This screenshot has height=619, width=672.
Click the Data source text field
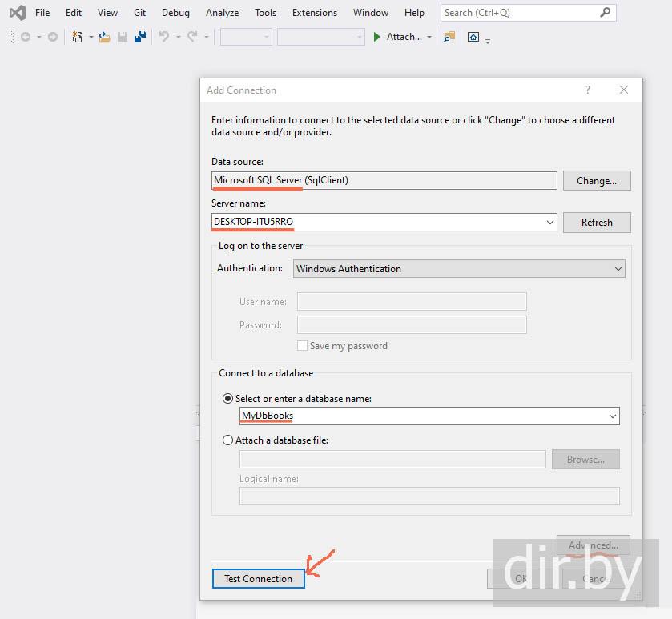384,180
